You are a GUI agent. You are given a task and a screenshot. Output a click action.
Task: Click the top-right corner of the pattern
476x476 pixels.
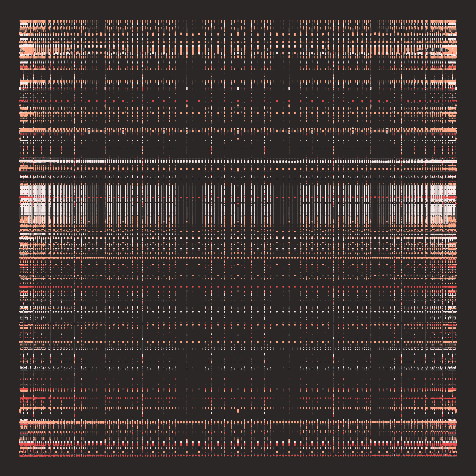click(456, 20)
